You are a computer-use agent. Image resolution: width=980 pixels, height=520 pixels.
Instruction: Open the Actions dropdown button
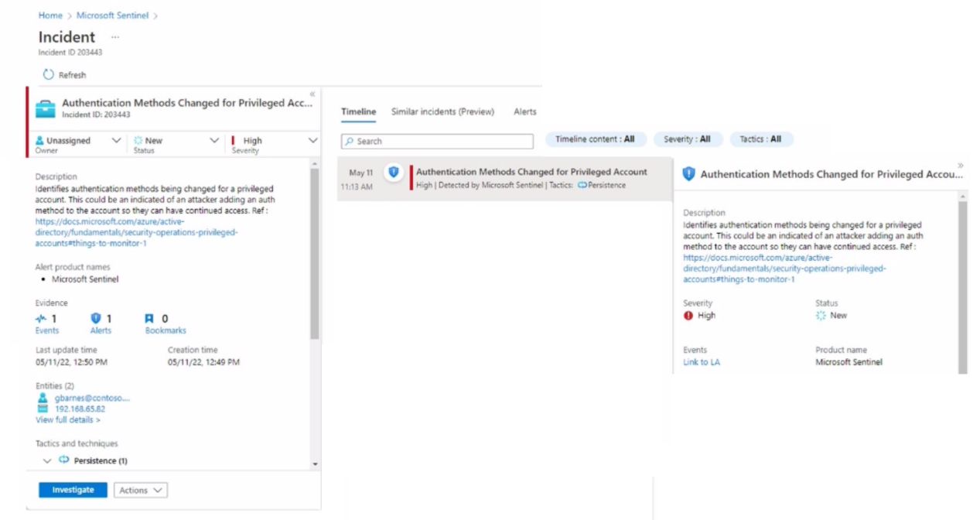pos(141,490)
